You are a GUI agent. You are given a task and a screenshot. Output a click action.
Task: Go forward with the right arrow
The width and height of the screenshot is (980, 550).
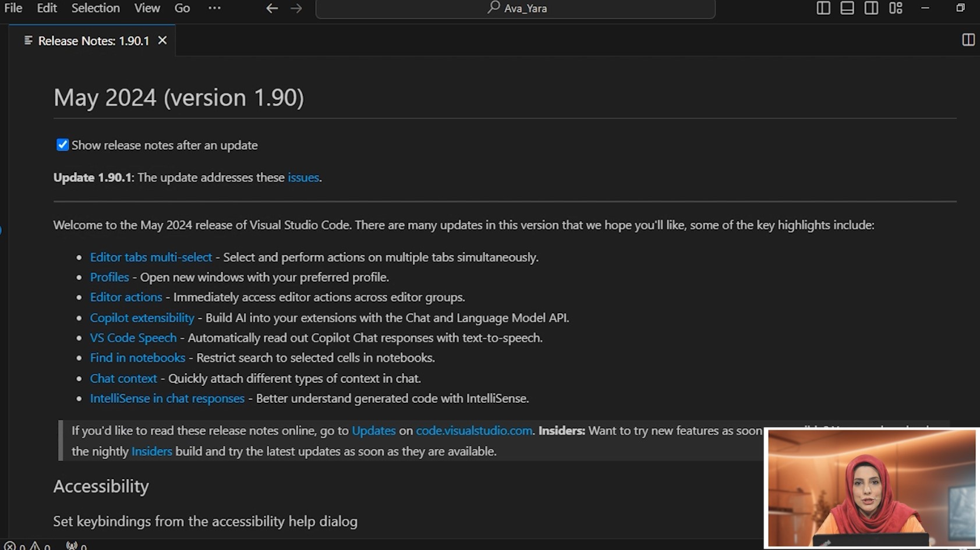tap(296, 8)
